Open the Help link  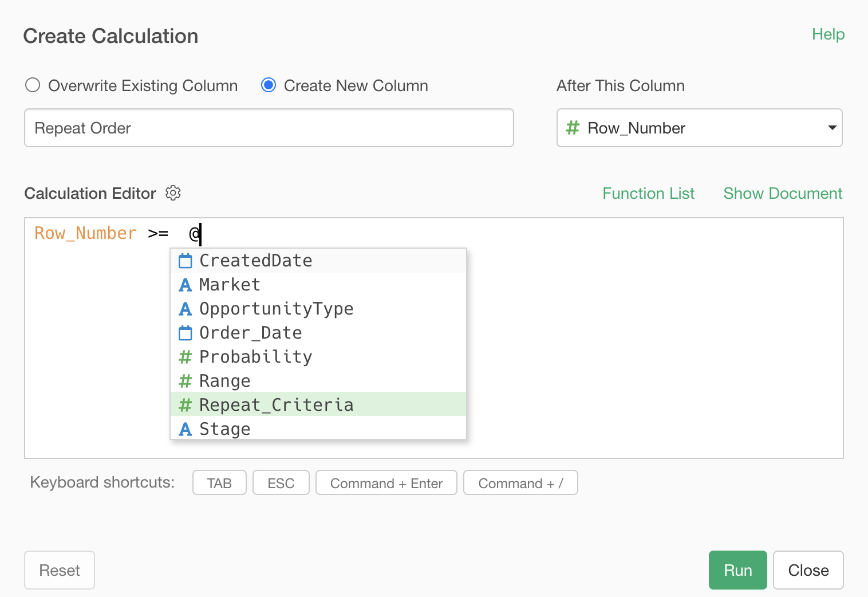[x=828, y=34]
